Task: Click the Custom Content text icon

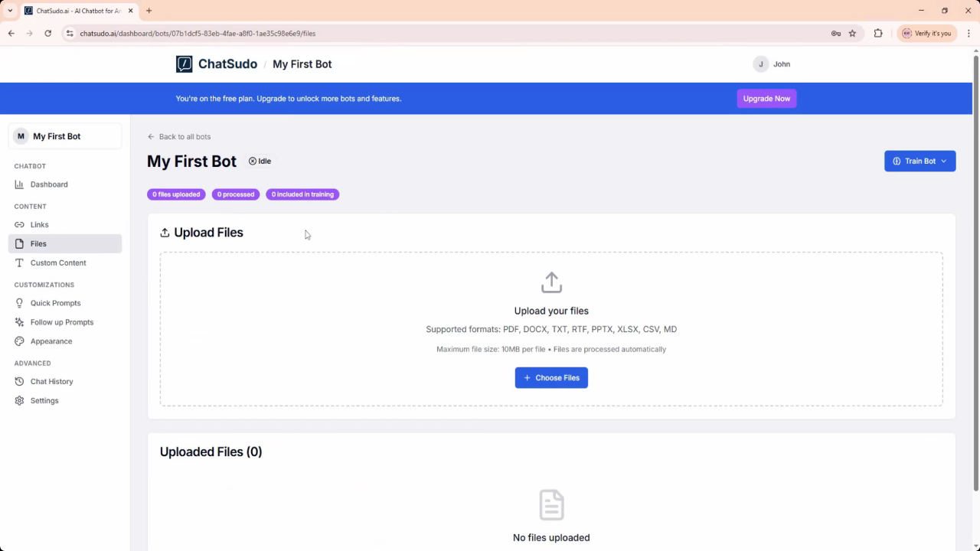Action: pos(19,262)
